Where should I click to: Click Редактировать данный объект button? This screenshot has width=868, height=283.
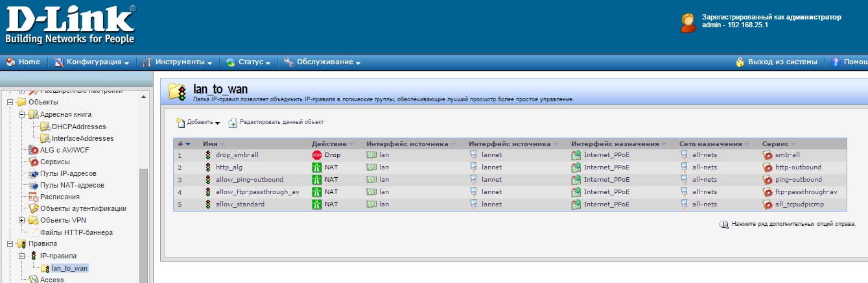pos(276,122)
